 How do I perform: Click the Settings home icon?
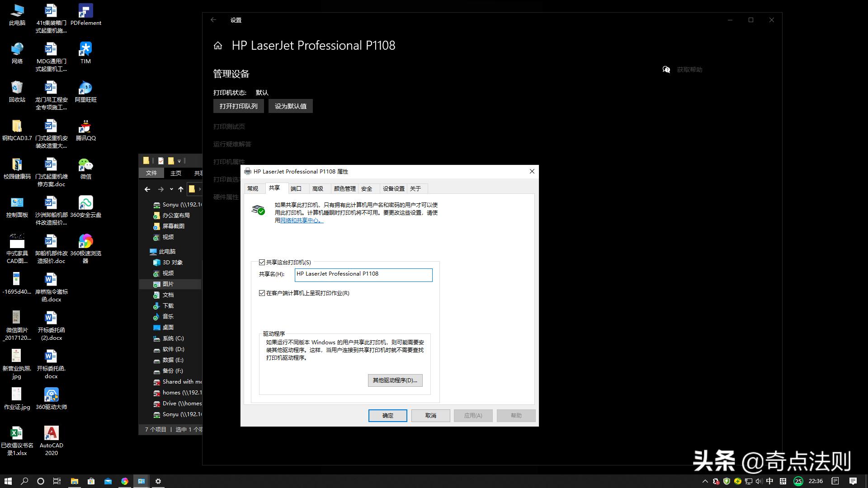[x=218, y=46]
